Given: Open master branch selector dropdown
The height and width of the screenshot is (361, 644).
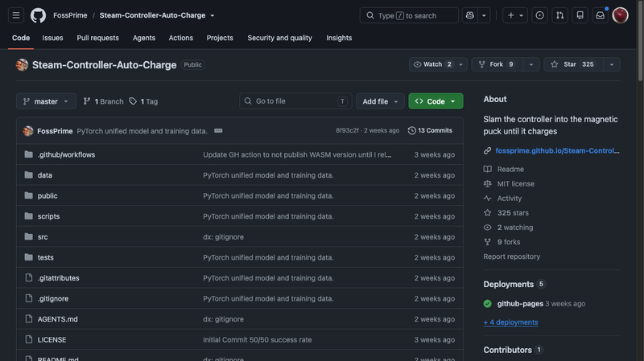Looking at the screenshot, I should click(x=46, y=101).
